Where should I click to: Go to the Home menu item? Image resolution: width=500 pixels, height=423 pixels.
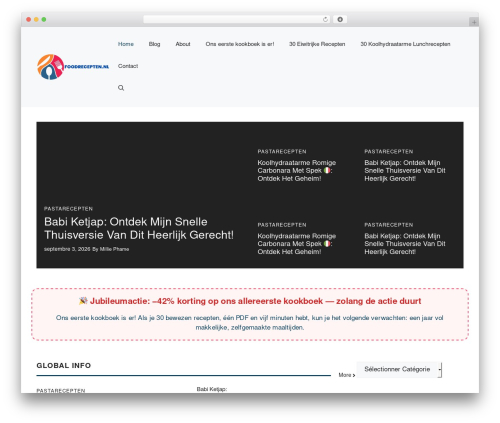[126, 44]
